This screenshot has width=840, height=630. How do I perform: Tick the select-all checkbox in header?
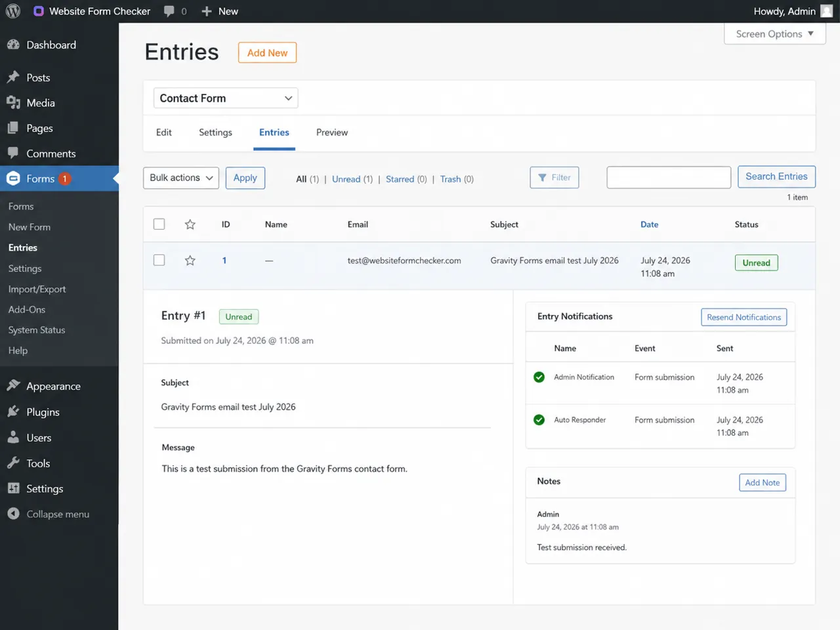[159, 224]
